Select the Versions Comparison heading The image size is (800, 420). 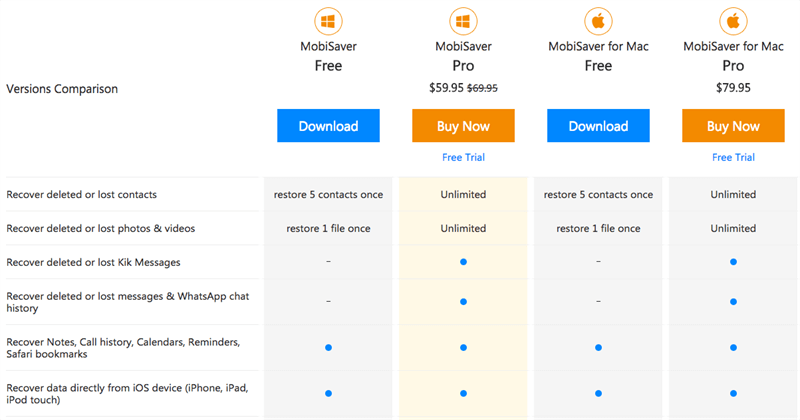[62, 89]
